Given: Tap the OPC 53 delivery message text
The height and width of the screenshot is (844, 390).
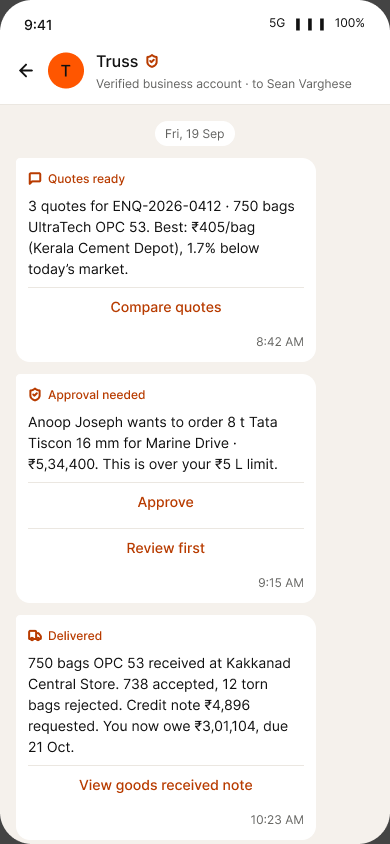Looking at the screenshot, I should pyautogui.click(x=159, y=705).
